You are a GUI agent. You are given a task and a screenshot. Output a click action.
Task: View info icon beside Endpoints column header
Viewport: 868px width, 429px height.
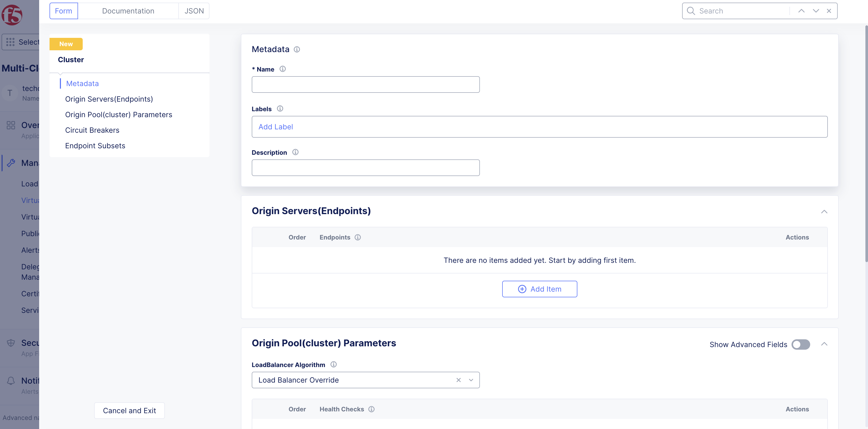click(358, 237)
